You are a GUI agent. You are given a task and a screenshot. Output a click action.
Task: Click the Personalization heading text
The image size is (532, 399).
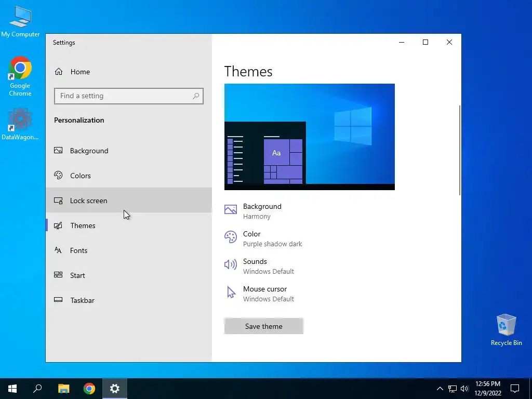point(79,120)
